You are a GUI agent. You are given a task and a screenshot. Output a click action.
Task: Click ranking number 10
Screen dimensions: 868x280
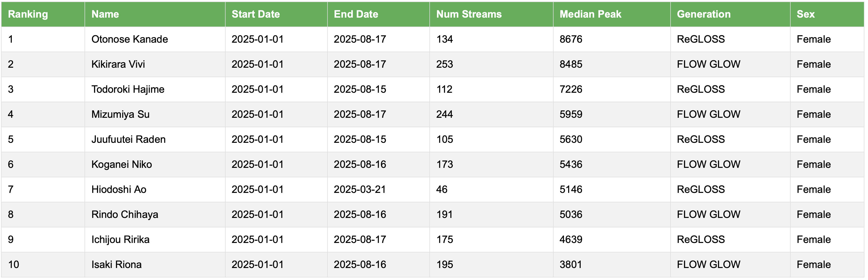14,264
